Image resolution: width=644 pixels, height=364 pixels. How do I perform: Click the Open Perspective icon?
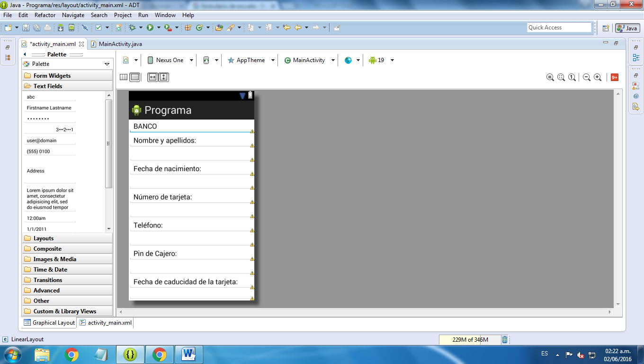tap(606, 28)
